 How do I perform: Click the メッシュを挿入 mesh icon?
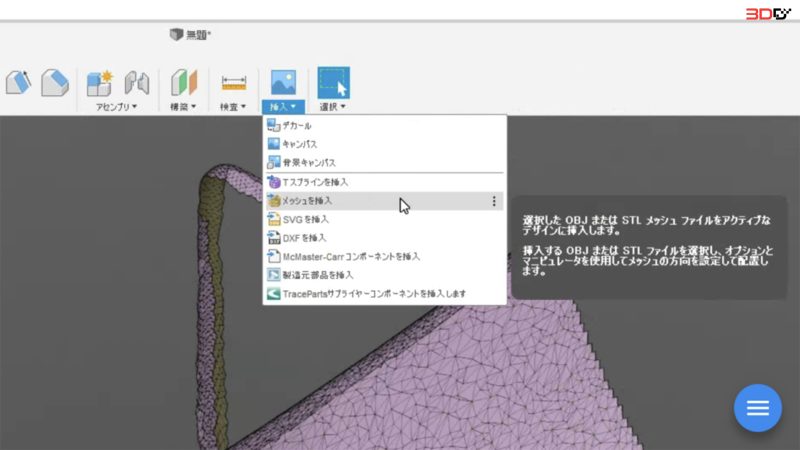click(274, 201)
